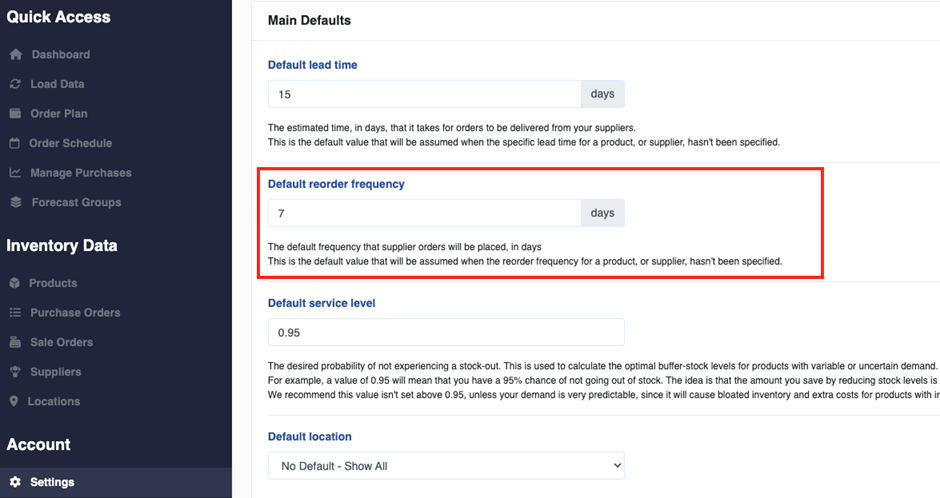This screenshot has height=498, width=940.
Task: Open the Default location dropdown
Action: tap(446, 466)
